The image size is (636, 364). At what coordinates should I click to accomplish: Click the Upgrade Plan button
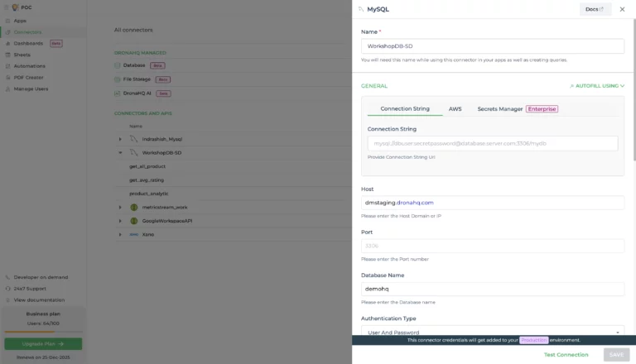pyautogui.click(x=43, y=343)
